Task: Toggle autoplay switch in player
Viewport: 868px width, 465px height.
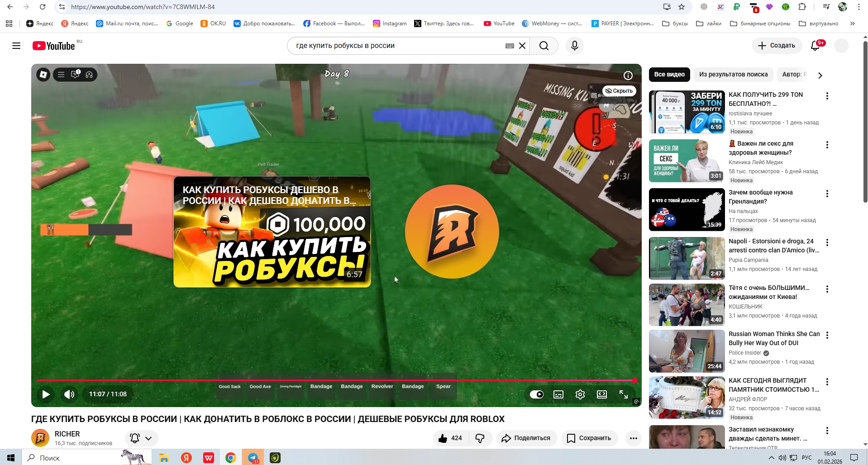Action: pos(537,394)
